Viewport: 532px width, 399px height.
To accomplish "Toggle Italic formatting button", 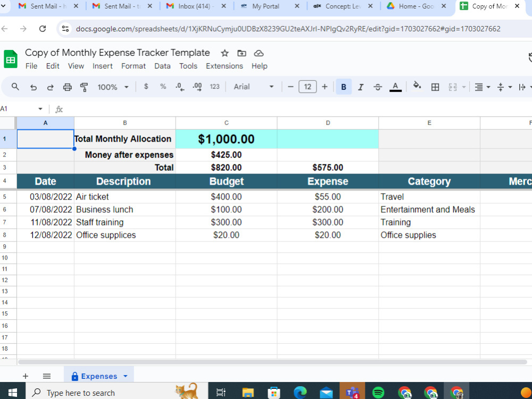I will point(361,87).
